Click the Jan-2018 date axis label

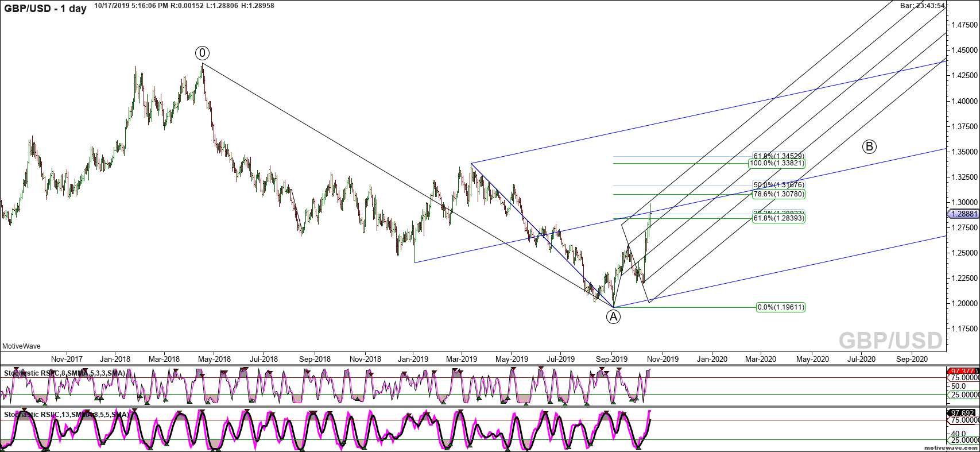tap(114, 359)
